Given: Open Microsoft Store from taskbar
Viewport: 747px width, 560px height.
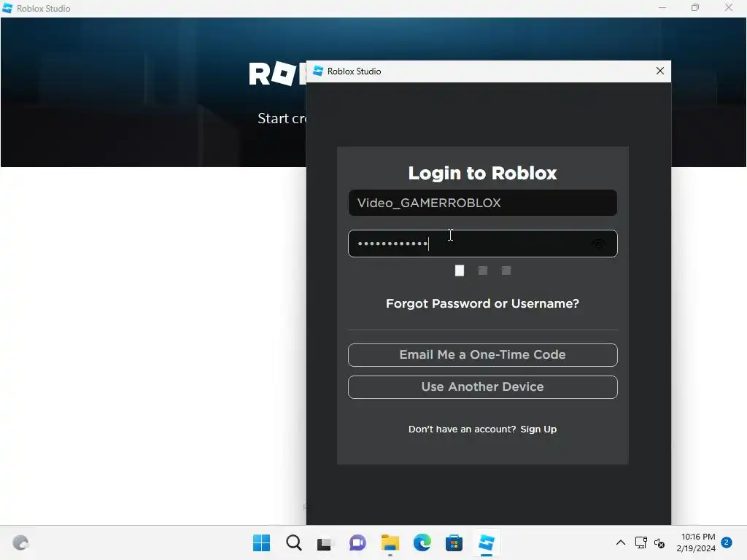Looking at the screenshot, I should pos(454,542).
